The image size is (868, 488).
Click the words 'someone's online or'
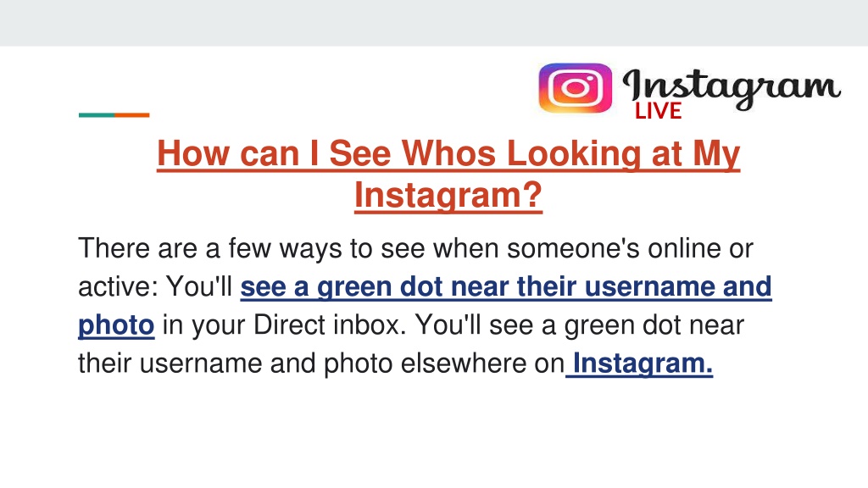tap(630, 248)
